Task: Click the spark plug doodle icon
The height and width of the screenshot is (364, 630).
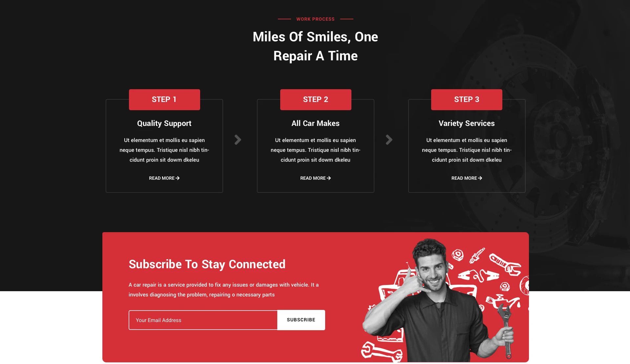Action: pos(477,255)
